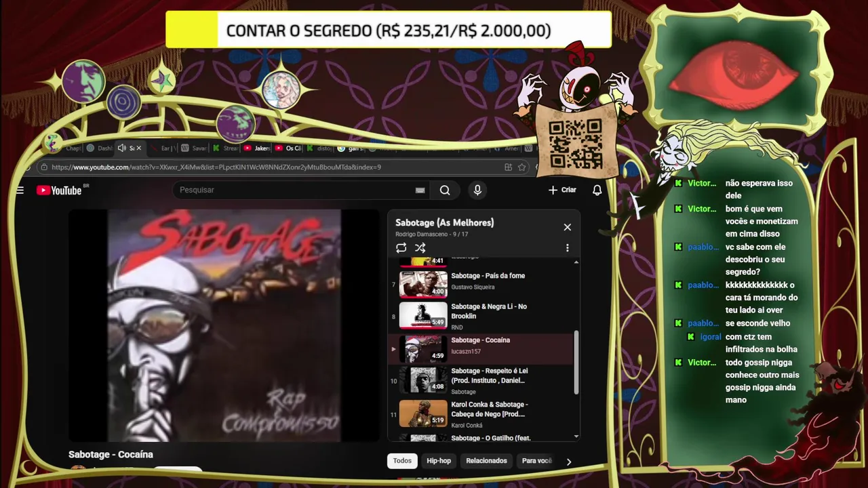This screenshot has width=868, height=488.
Task: Select the Todos filter chip
Action: coord(402,461)
